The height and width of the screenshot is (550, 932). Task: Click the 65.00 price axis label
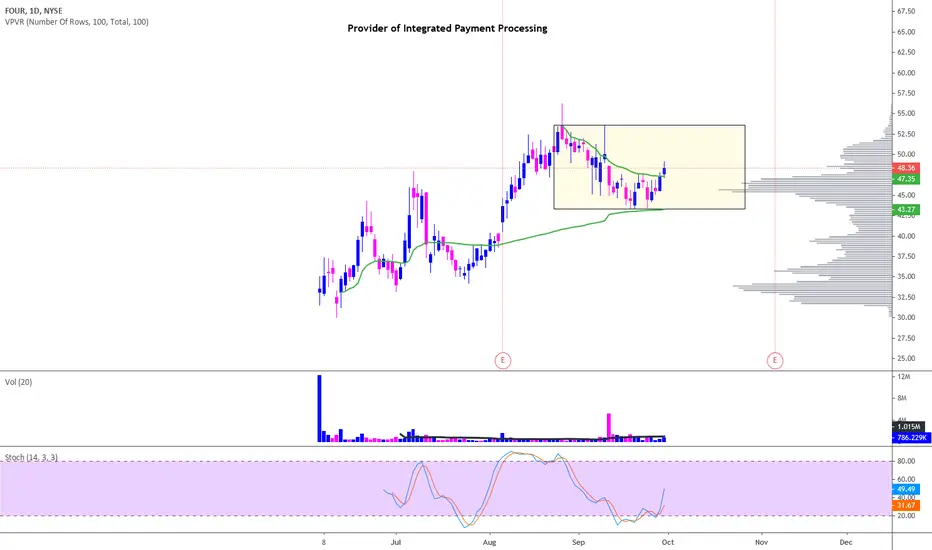click(x=906, y=32)
